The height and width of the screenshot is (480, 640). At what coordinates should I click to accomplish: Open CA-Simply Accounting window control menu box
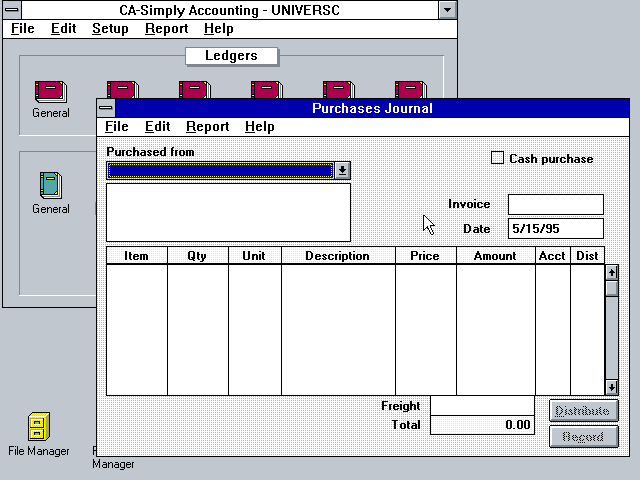coord(12,10)
